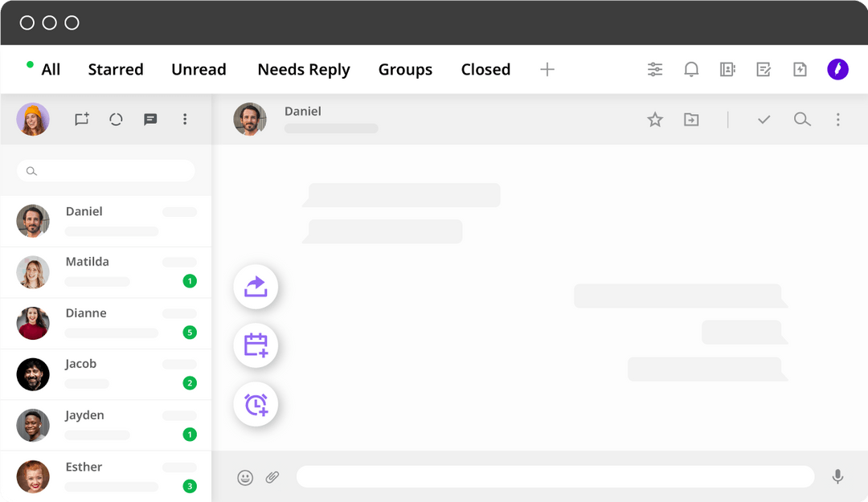Open sidebar three-dot menu

(185, 119)
